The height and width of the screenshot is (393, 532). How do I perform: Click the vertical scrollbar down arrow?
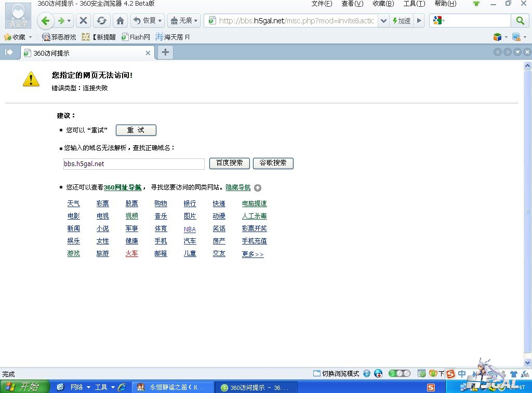(x=528, y=362)
